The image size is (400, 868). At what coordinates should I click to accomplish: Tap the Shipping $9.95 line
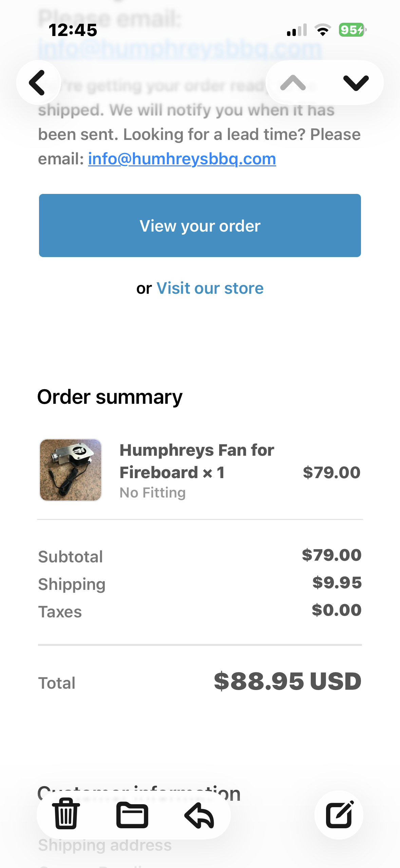pos(200,583)
